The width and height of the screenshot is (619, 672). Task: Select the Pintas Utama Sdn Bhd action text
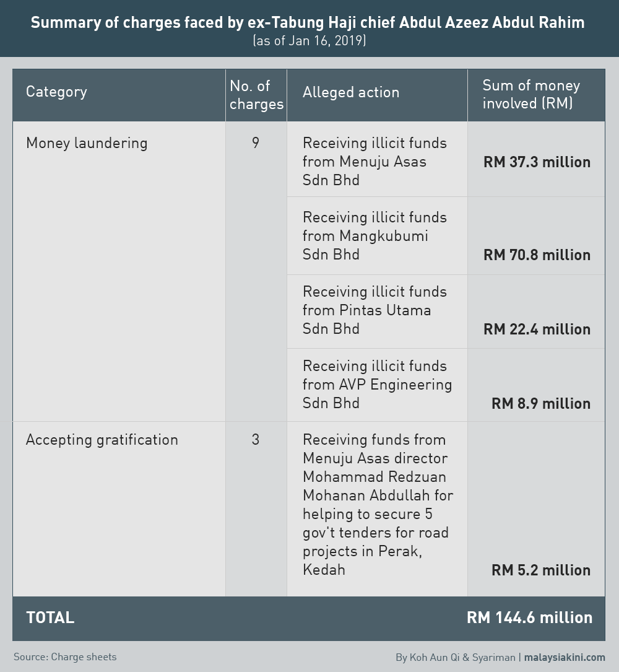[x=374, y=310]
